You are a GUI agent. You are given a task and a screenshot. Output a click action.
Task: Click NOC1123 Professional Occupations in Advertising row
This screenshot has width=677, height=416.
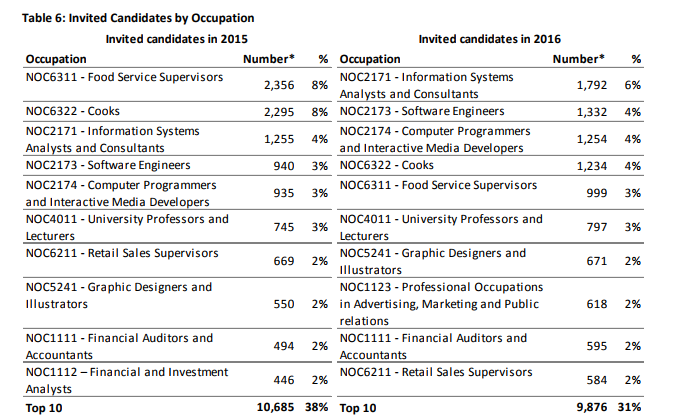[x=490, y=303]
